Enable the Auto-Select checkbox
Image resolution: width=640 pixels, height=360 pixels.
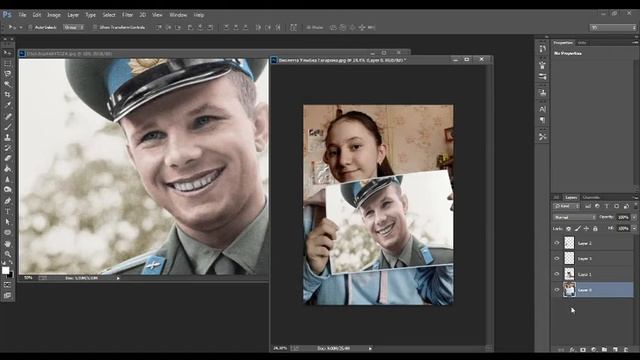coord(30,27)
